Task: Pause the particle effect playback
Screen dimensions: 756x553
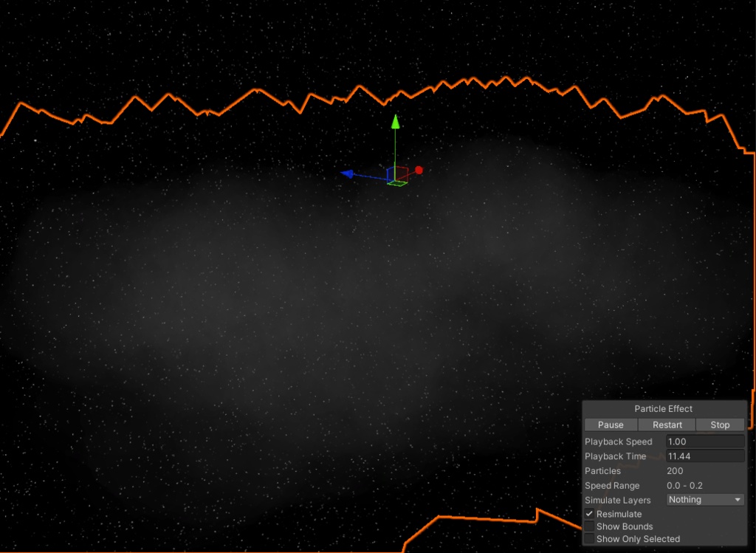Action: [x=611, y=425]
